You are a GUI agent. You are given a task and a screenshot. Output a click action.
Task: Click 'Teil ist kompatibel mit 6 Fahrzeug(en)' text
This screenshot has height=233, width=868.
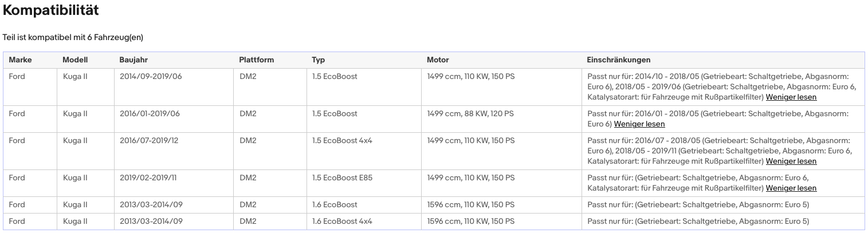[x=73, y=37]
